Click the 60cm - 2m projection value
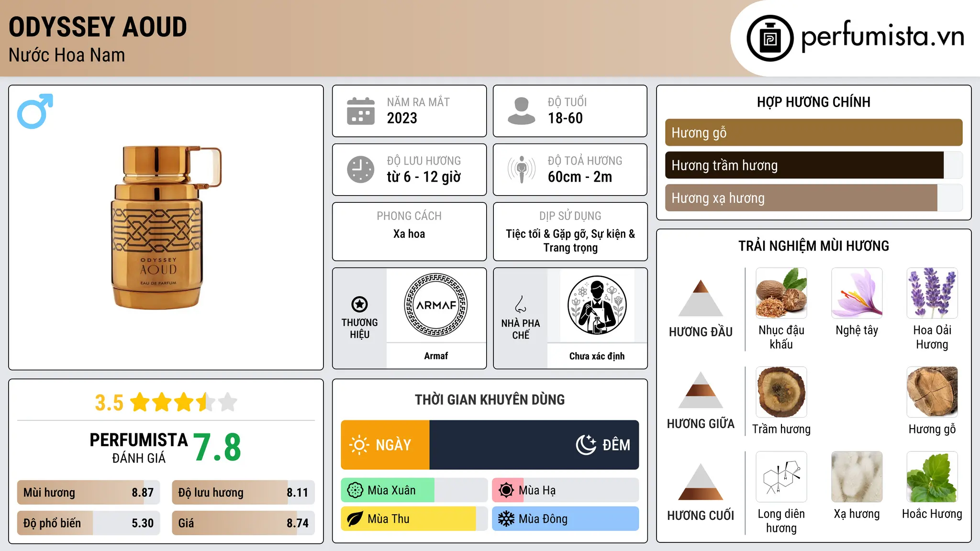Viewport: 980px width, 551px height. [x=580, y=177]
